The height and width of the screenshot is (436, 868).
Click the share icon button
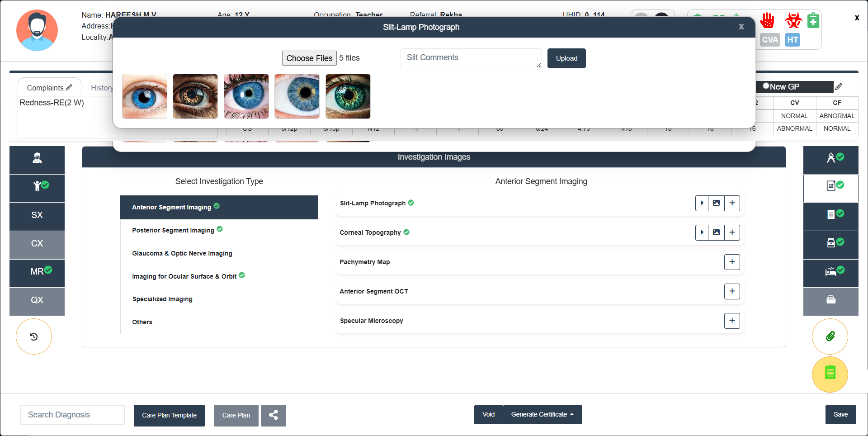click(x=273, y=415)
